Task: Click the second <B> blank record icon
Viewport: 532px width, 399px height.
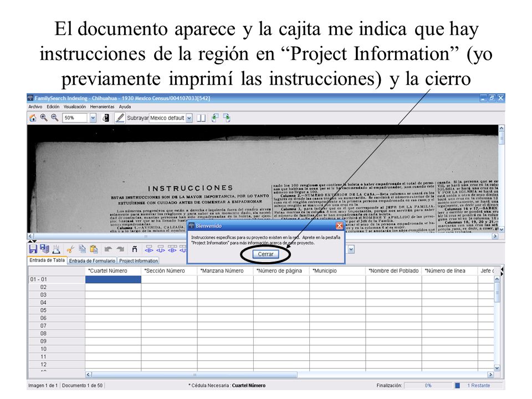Action: 172,249
